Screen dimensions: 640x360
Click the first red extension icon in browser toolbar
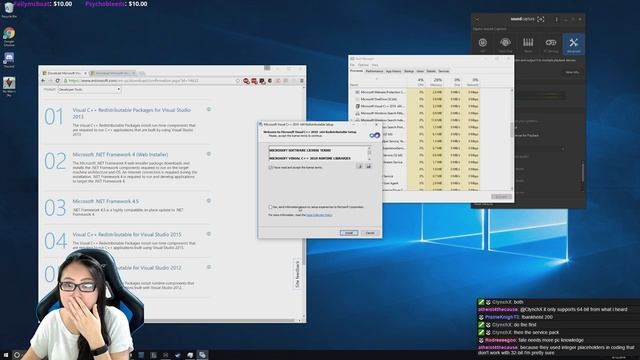(246, 81)
